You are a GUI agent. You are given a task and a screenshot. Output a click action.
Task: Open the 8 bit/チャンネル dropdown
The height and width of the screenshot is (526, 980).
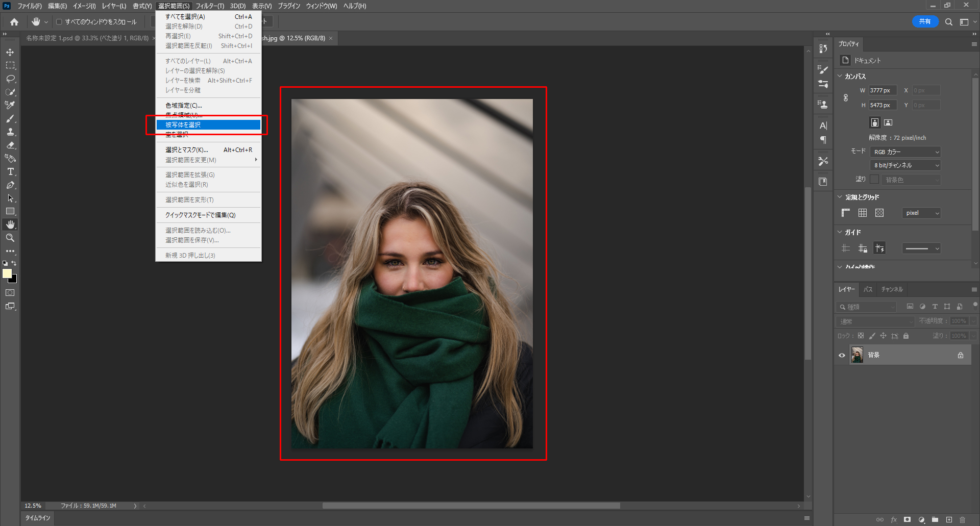(905, 165)
